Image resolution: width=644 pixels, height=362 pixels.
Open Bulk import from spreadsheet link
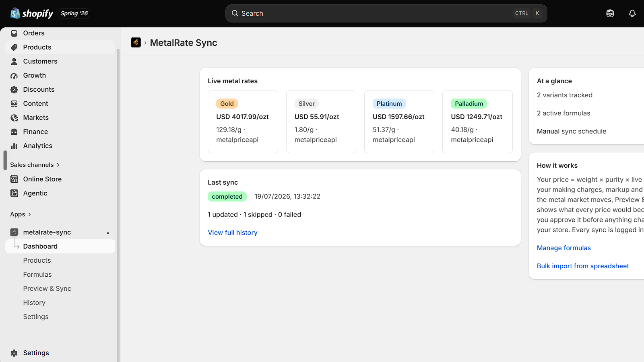point(583,266)
